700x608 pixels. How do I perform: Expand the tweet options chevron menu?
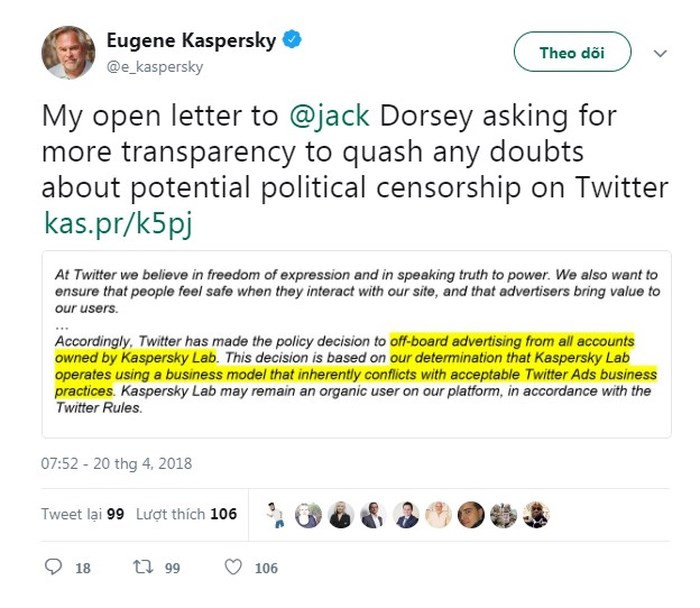pyautogui.click(x=660, y=53)
